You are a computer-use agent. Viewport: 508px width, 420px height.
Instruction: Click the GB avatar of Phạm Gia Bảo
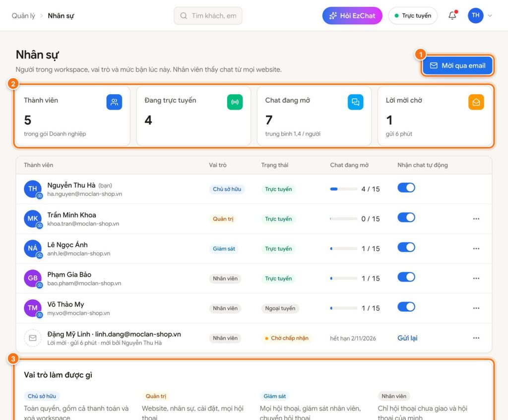click(x=33, y=279)
